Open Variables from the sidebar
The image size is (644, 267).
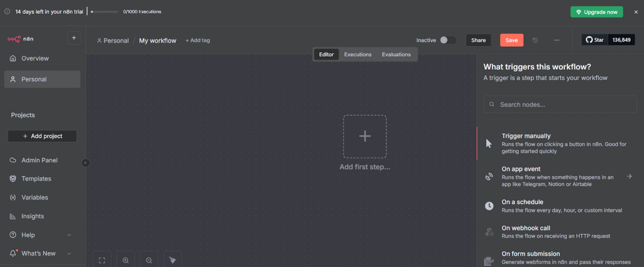pyautogui.click(x=42, y=197)
